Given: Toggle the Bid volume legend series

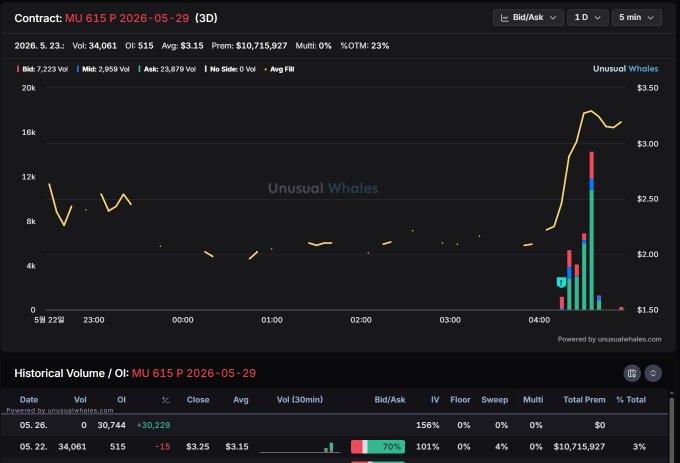Looking at the screenshot, I should [42, 69].
